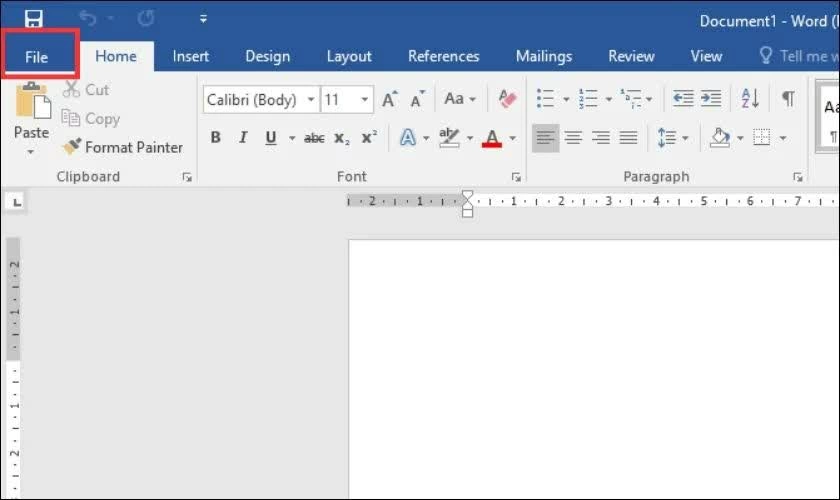This screenshot has height=500, width=840.
Task: Click the Increase Font Size icon
Action: click(x=389, y=99)
